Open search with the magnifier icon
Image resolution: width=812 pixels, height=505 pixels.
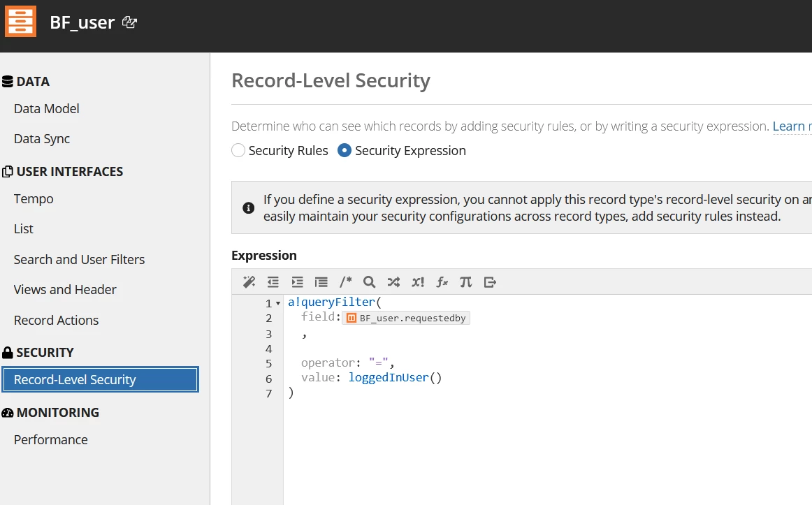pos(369,282)
